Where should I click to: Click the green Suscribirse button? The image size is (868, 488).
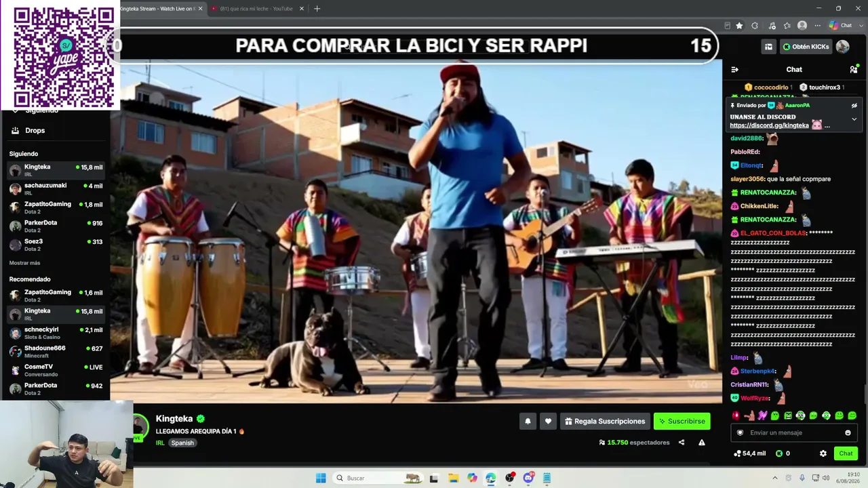(682, 421)
